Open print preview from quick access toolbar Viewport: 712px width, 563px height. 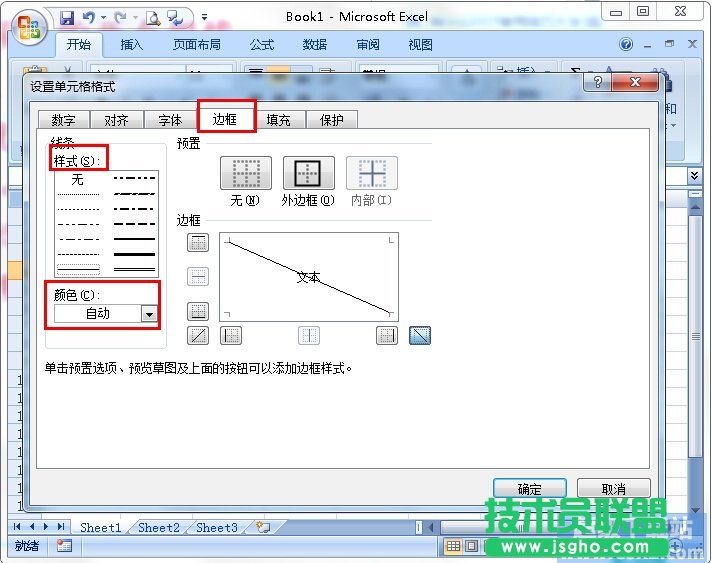tap(153, 18)
